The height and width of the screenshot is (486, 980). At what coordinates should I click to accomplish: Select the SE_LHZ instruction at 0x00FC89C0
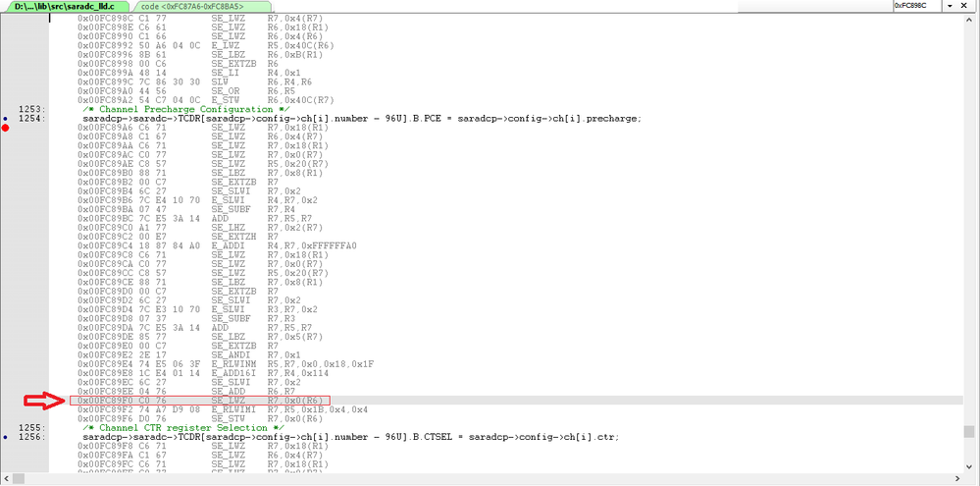point(202,228)
